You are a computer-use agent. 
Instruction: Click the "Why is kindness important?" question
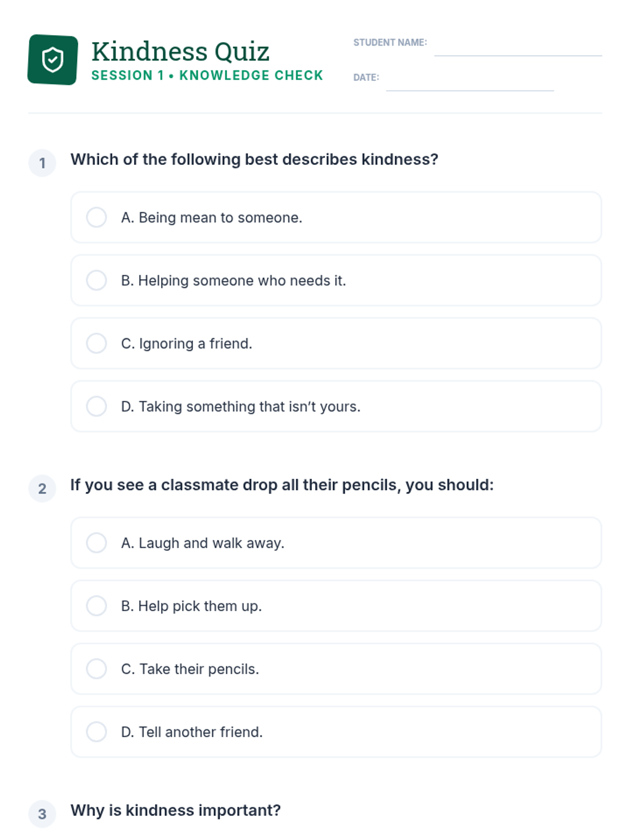(x=175, y=810)
